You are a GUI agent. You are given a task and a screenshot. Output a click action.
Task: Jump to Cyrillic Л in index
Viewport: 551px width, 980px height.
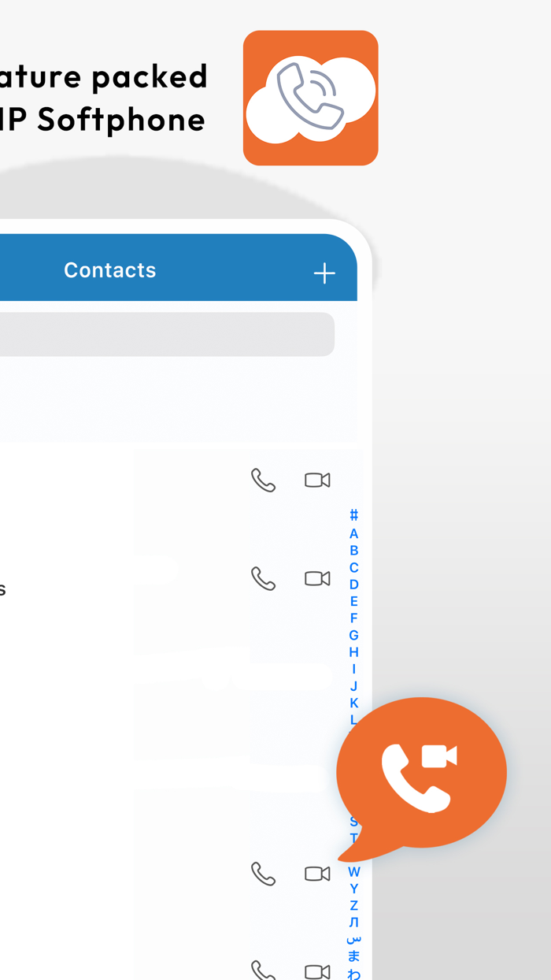[x=353, y=922]
